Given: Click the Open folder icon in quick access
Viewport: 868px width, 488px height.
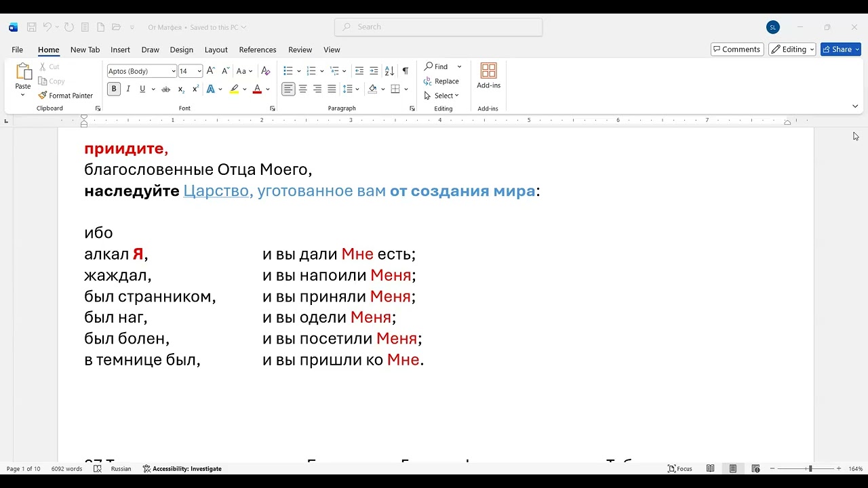Looking at the screenshot, I should 116,27.
